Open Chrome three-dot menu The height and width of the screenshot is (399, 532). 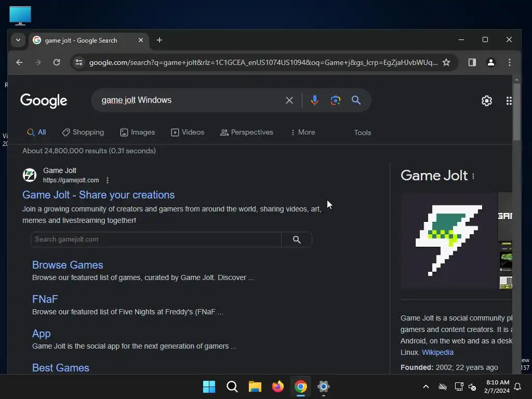(509, 62)
